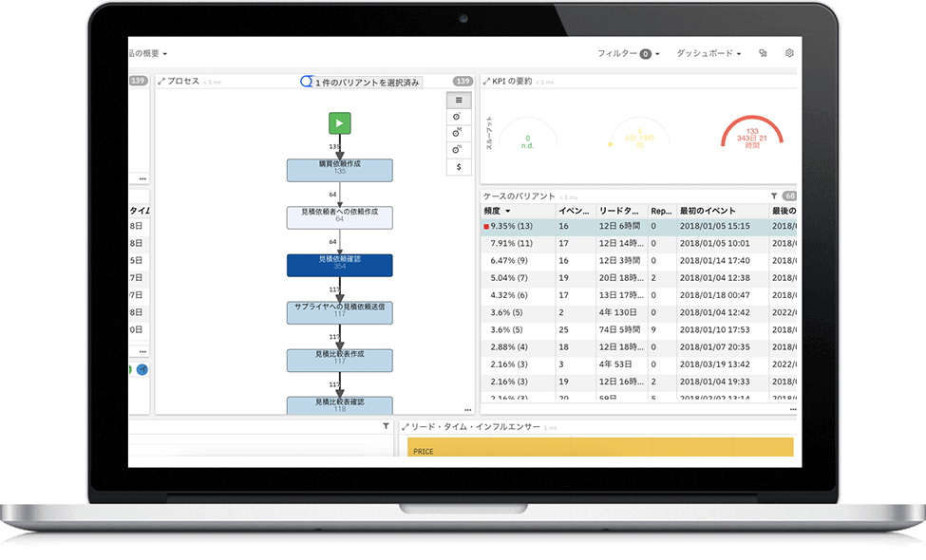Select the 見積依頼者への依頼作成 node

[x=340, y=217]
